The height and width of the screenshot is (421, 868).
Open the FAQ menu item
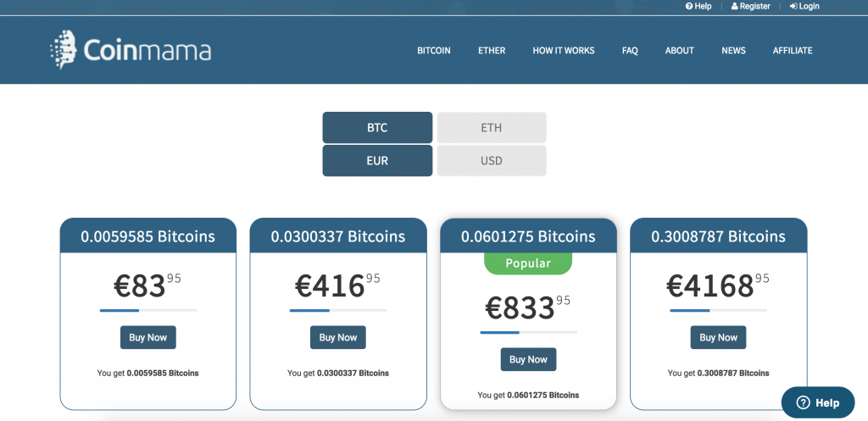630,50
